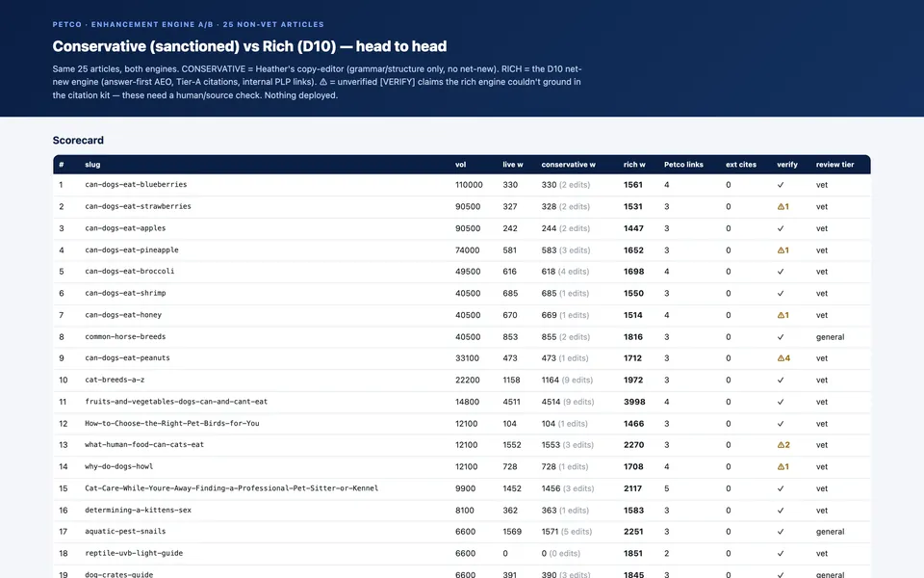Click the 74000 volume value
Screen dimensions: 924x578
(468, 250)
